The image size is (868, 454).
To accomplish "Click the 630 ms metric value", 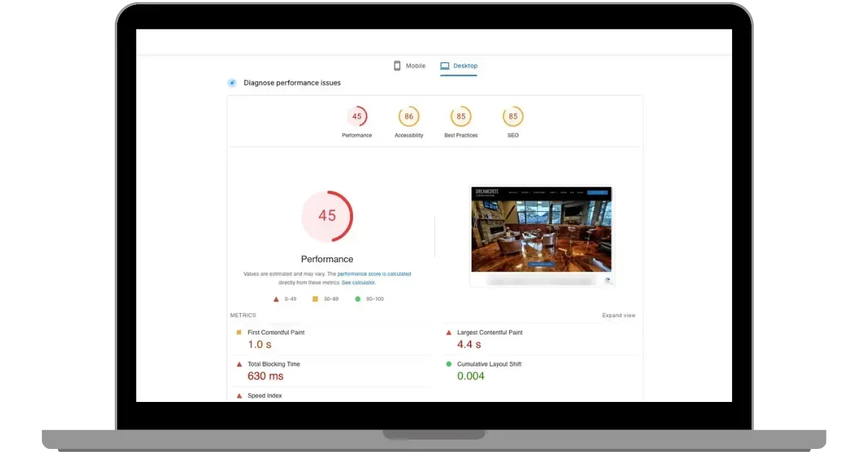I will pyautogui.click(x=265, y=377).
